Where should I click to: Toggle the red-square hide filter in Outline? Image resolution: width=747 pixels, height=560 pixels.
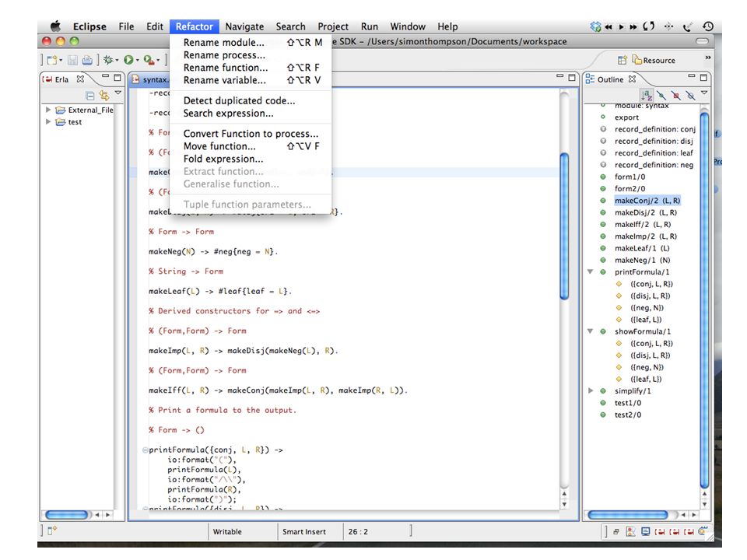point(675,95)
